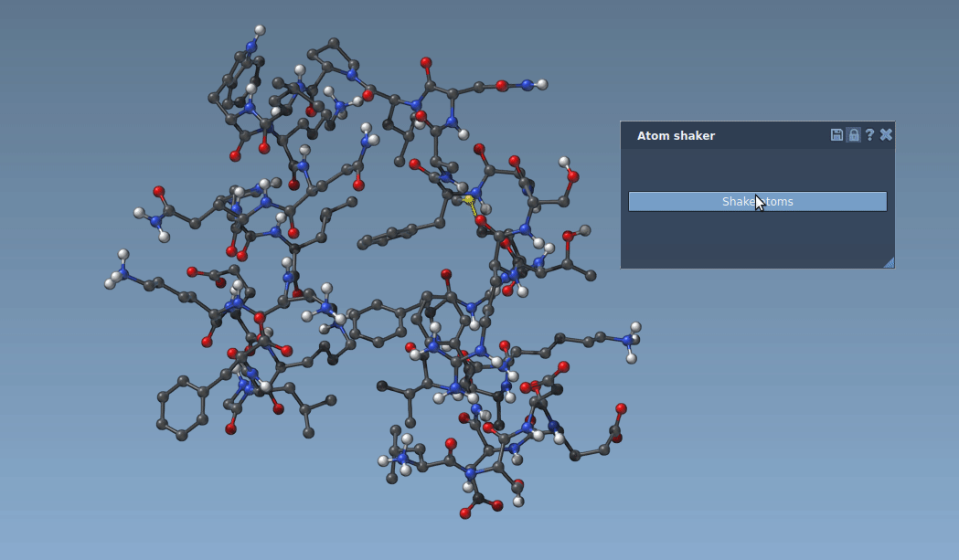
Task: Toggle the lock icon on Atom shaker panel
Action: [852, 134]
